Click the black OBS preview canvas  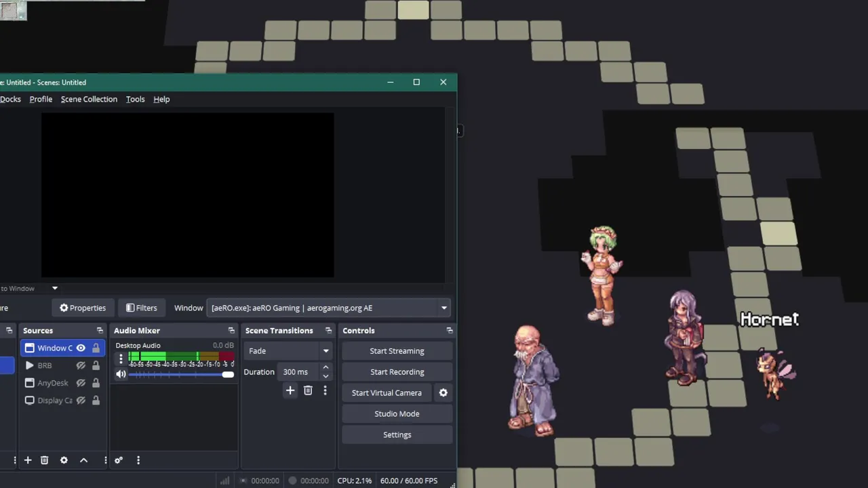click(187, 195)
